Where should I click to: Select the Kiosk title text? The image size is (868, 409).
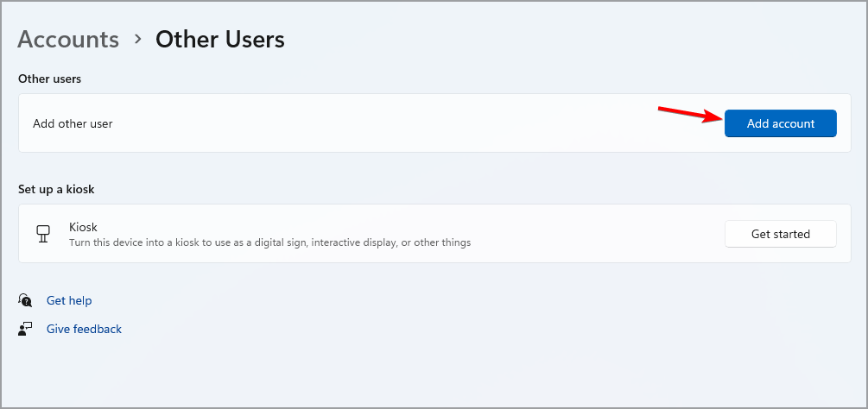(83, 227)
